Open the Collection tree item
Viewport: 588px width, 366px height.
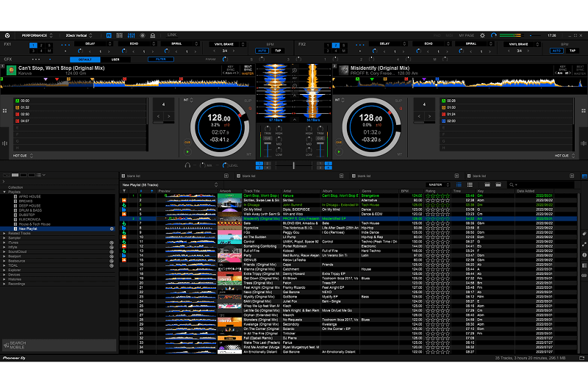pos(15,187)
